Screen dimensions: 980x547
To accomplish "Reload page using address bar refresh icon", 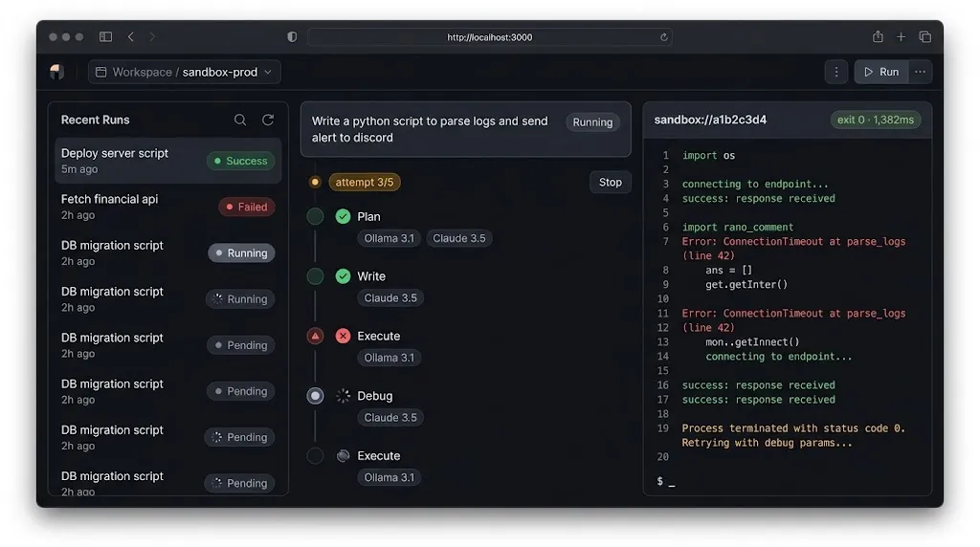I will 664,37.
